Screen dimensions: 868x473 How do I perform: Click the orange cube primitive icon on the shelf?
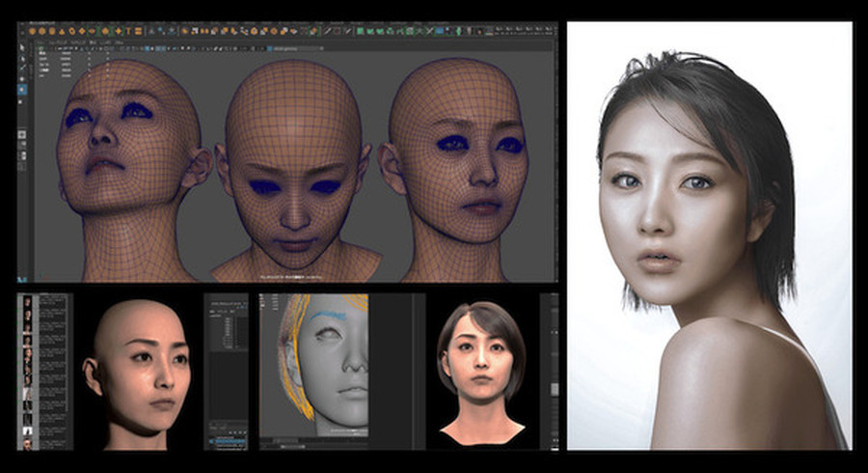click(x=44, y=31)
